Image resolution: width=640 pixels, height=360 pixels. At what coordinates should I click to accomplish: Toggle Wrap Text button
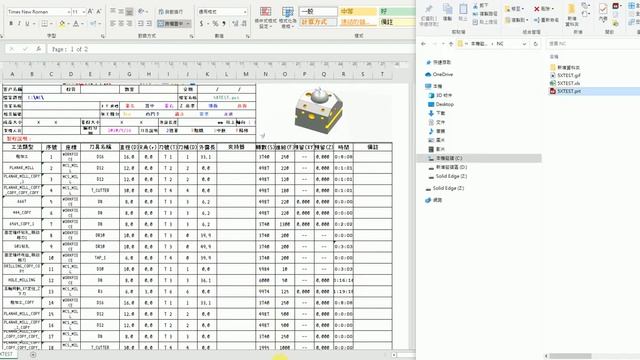[171, 12]
